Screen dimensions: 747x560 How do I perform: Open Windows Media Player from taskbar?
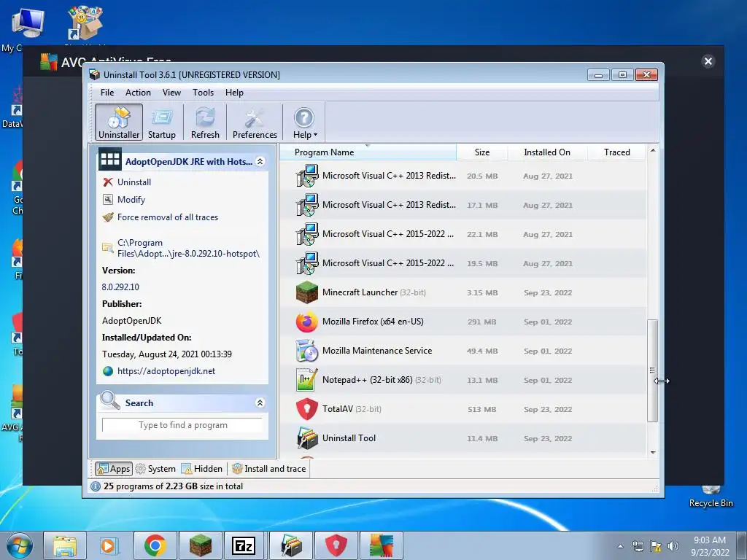point(109,546)
